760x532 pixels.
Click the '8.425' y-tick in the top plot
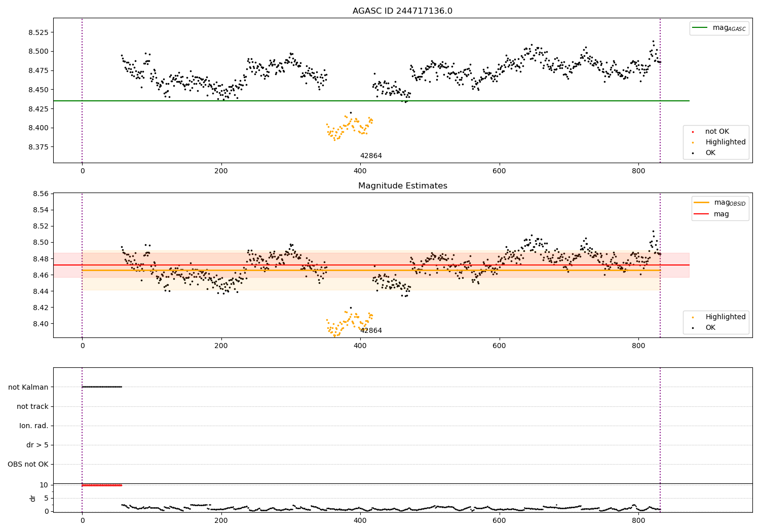coord(39,109)
